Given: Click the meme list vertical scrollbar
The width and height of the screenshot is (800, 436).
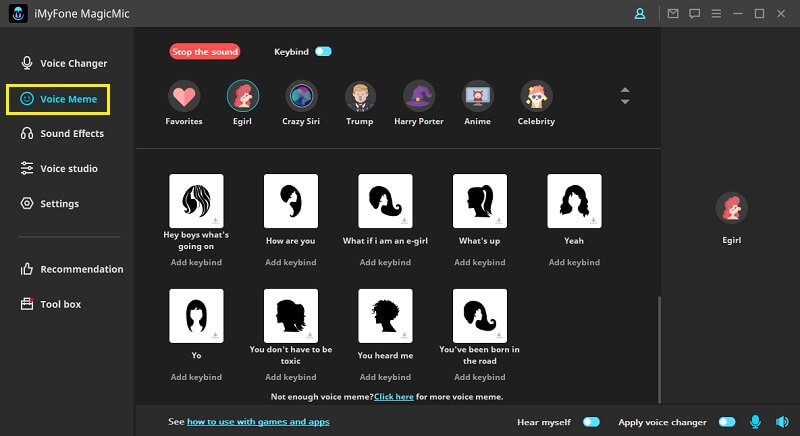Looking at the screenshot, I should pyautogui.click(x=659, y=349).
